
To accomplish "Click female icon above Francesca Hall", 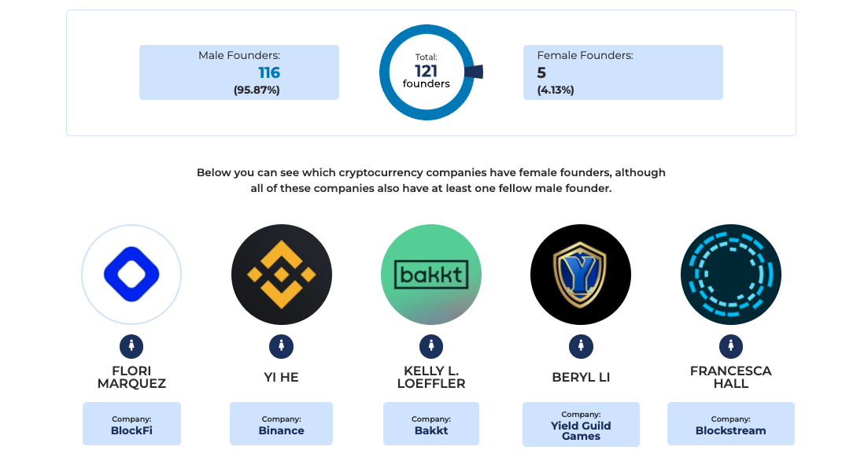I will pos(730,346).
